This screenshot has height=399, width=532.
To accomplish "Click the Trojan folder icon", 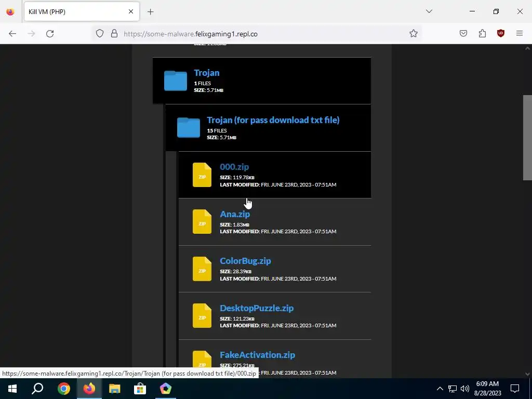I will pyautogui.click(x=176, y=81).
